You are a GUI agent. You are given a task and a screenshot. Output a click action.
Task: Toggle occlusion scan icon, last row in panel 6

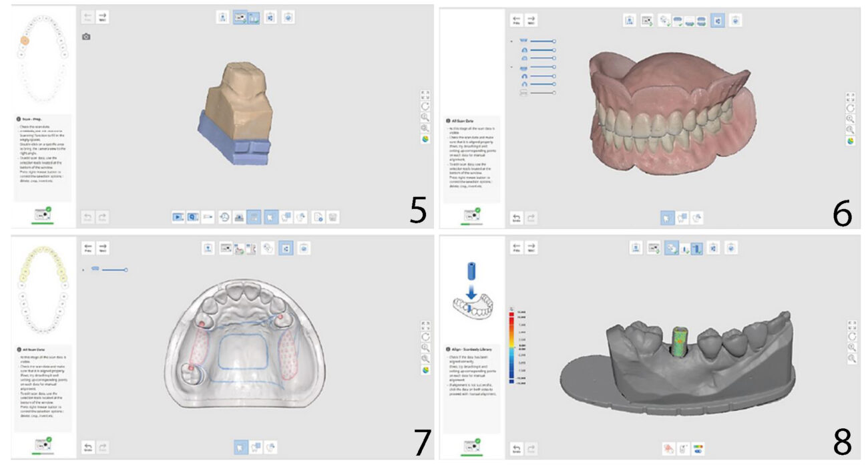523,93
